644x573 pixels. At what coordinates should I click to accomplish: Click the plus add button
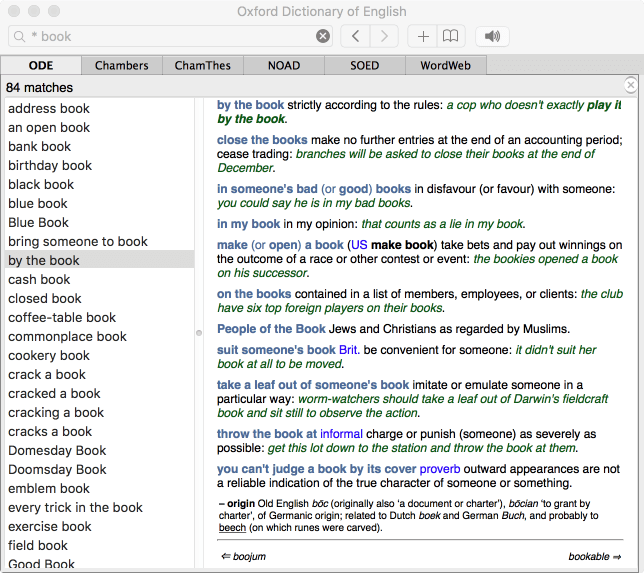click(423, 36)
